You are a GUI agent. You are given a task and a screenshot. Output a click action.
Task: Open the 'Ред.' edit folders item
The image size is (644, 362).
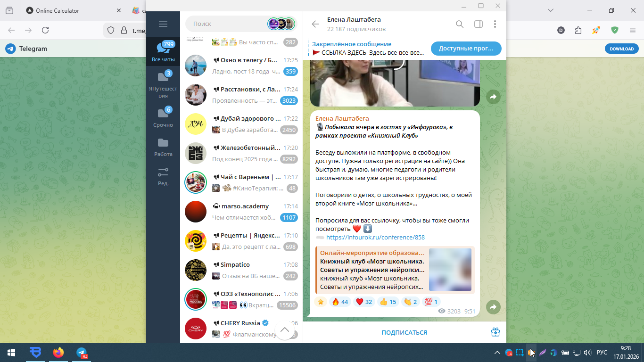pos(163,177)
